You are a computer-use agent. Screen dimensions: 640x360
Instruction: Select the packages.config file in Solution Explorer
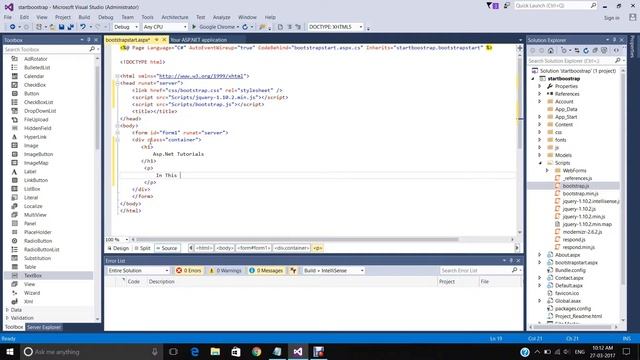click(573, 309)
